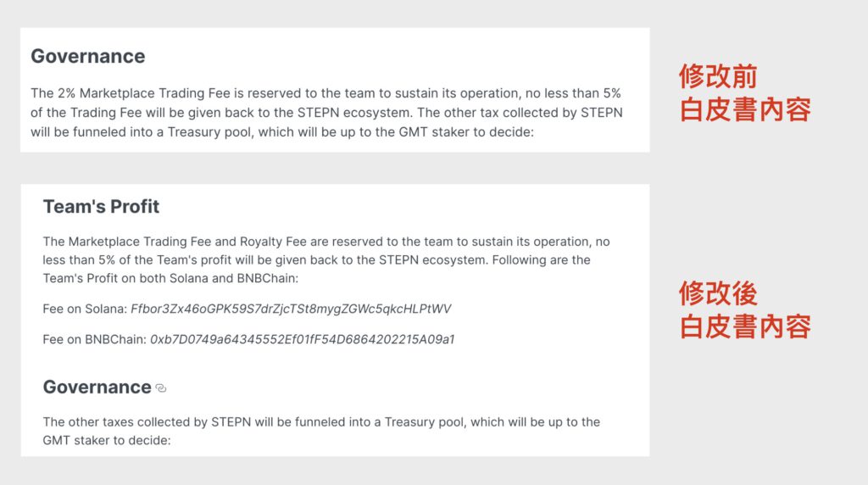
Task: Click the upper 白皮書內容 label
Action: click(x=745, y=109)
